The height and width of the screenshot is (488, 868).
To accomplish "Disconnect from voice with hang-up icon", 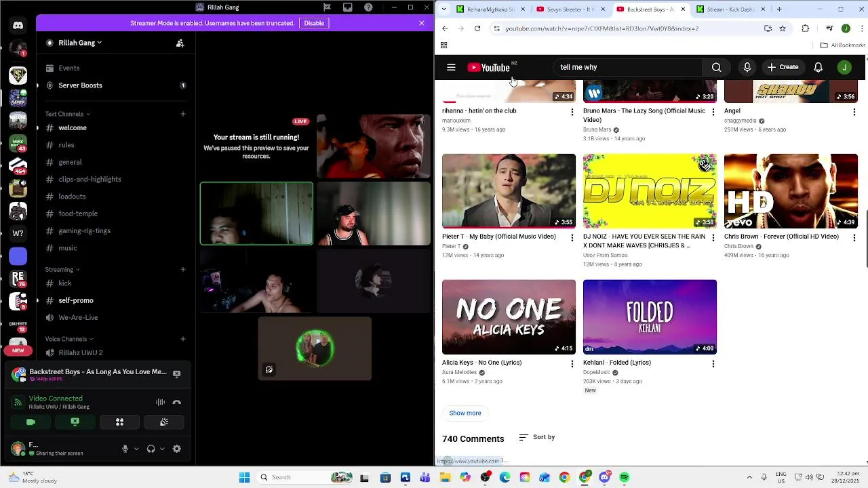I will click(x=177, y=403).
